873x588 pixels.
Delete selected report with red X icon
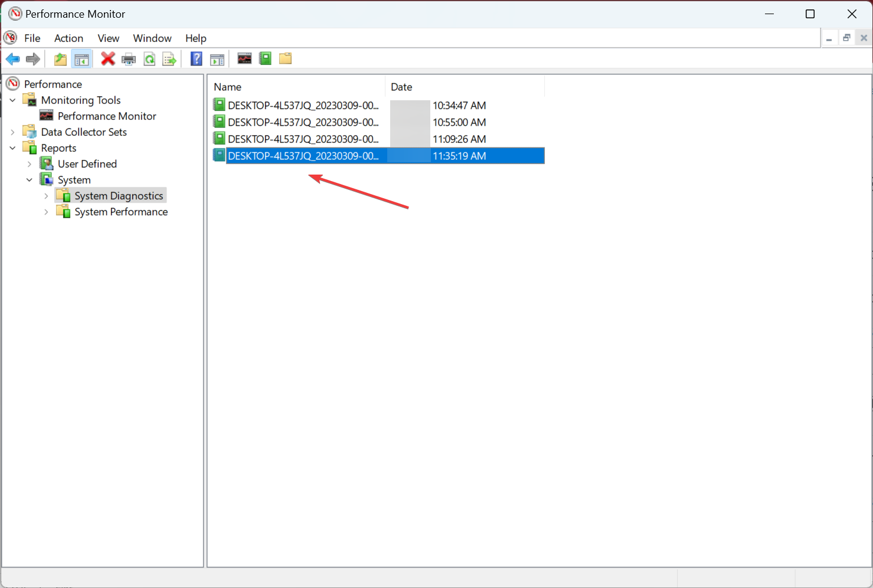108,59
